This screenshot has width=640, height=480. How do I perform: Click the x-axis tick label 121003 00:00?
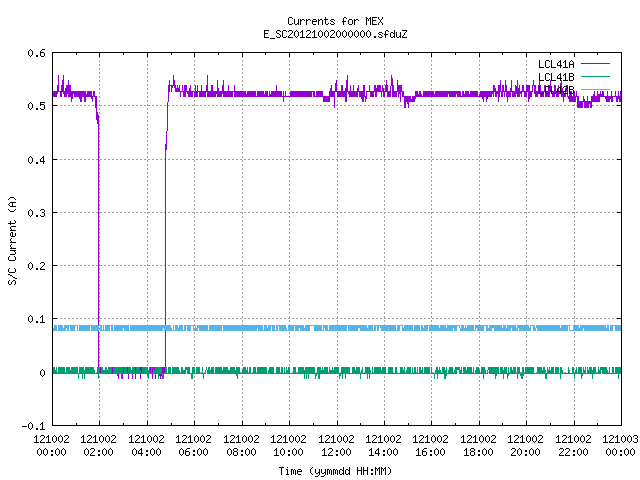click(620, 445)
